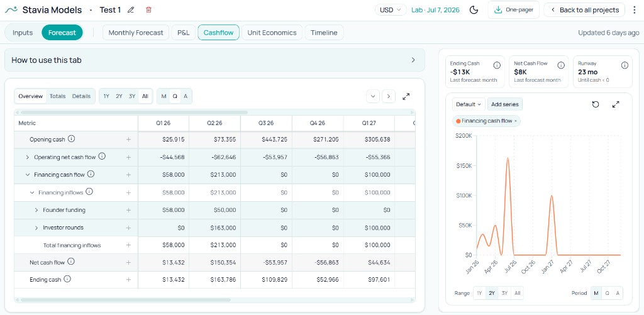
Task: Collapse the Financing cash flow row
Action: coord(28,175)
